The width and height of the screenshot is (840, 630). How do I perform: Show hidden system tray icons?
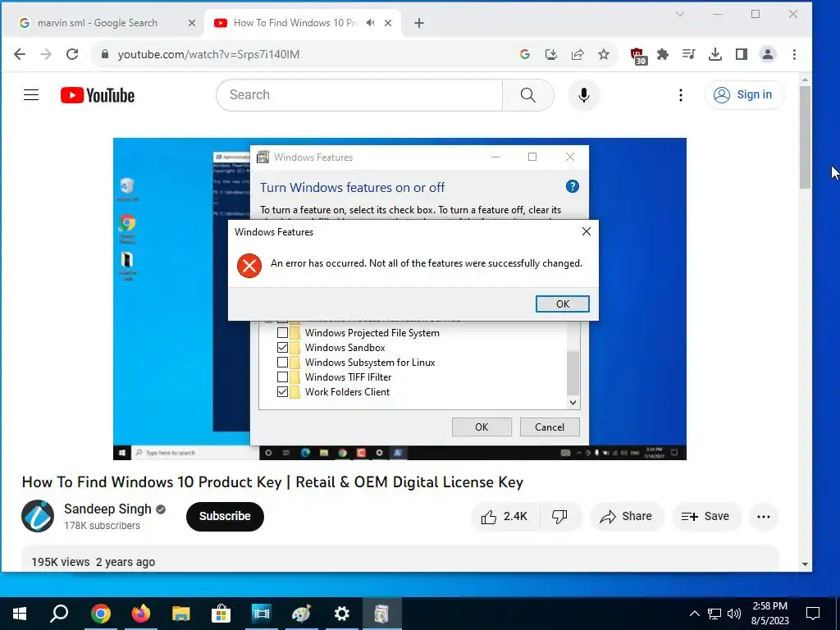pos(694,614)
